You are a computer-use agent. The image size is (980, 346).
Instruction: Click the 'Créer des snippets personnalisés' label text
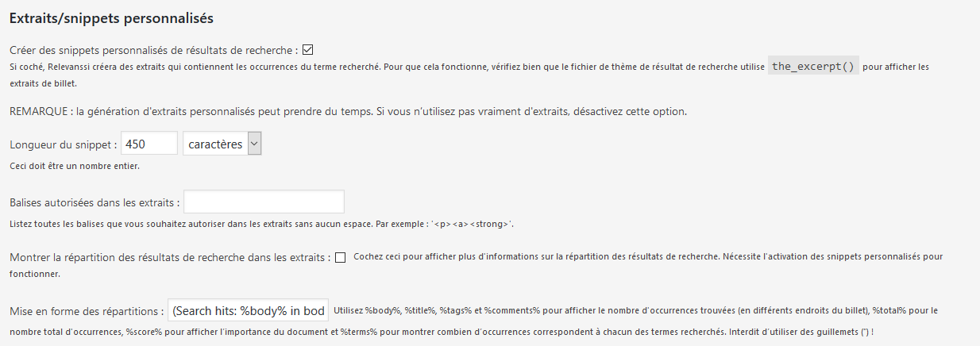click(154, 49)
